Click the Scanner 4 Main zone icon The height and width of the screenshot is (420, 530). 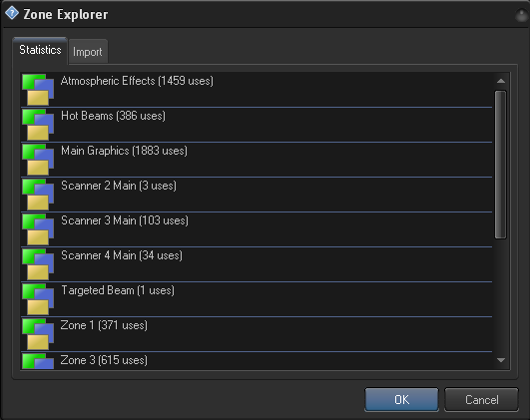click(38, 264)
